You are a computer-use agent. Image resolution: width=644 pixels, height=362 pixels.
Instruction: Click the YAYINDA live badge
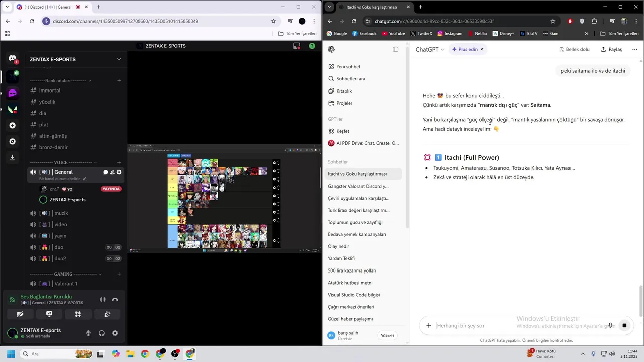coord(111,189)
